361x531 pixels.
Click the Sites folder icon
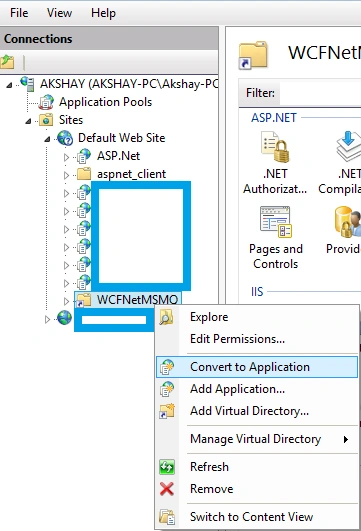click(46, 120)
